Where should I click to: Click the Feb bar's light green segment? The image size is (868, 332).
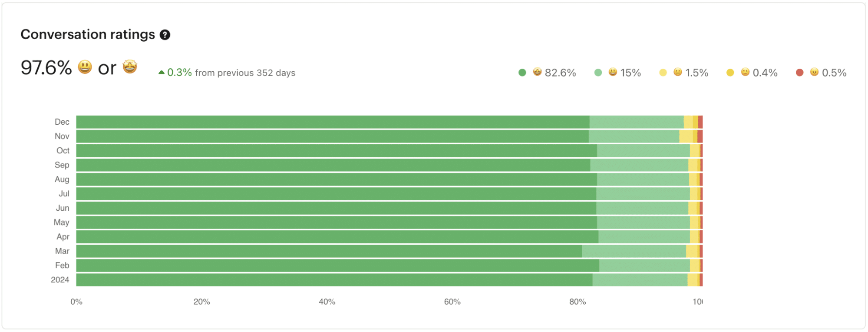[x=644, y=266]
